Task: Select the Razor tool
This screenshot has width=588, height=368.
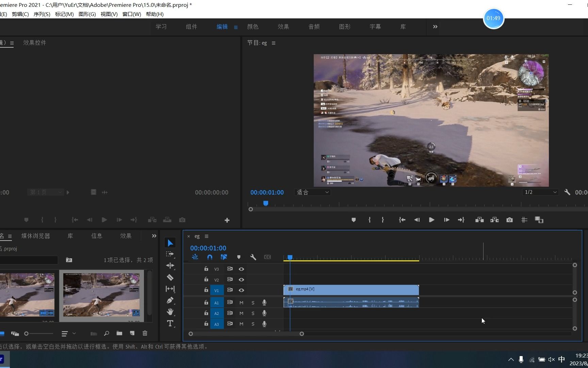Action: click(x=170, y=277)
